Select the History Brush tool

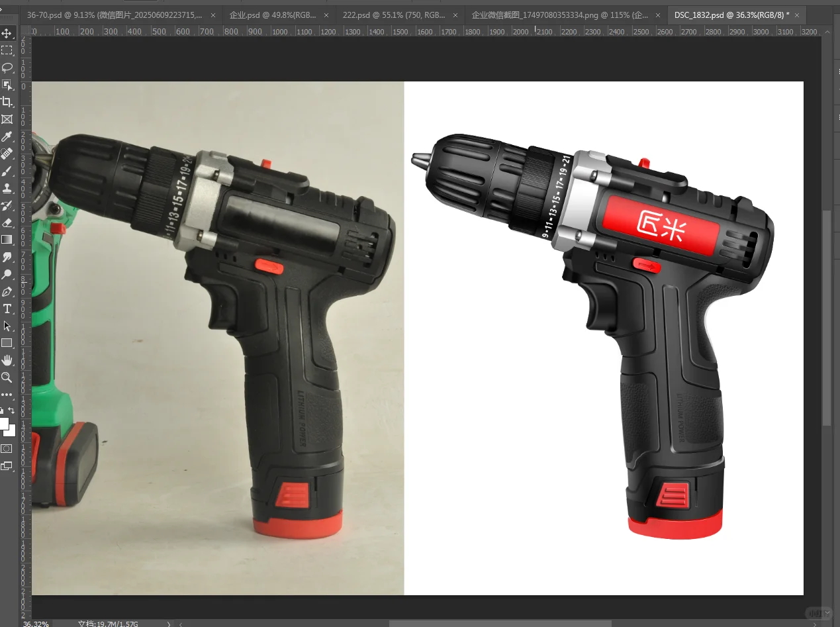pos(7,205)
